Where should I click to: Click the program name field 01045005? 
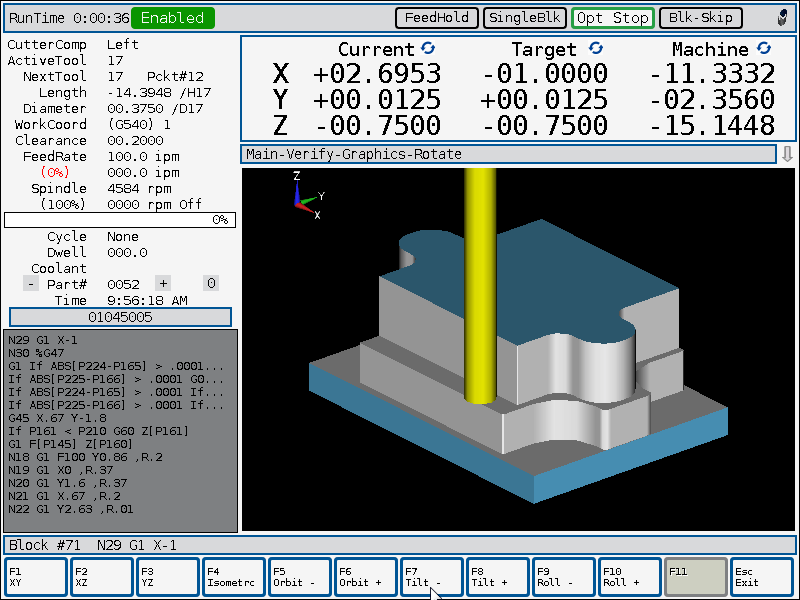120,317
